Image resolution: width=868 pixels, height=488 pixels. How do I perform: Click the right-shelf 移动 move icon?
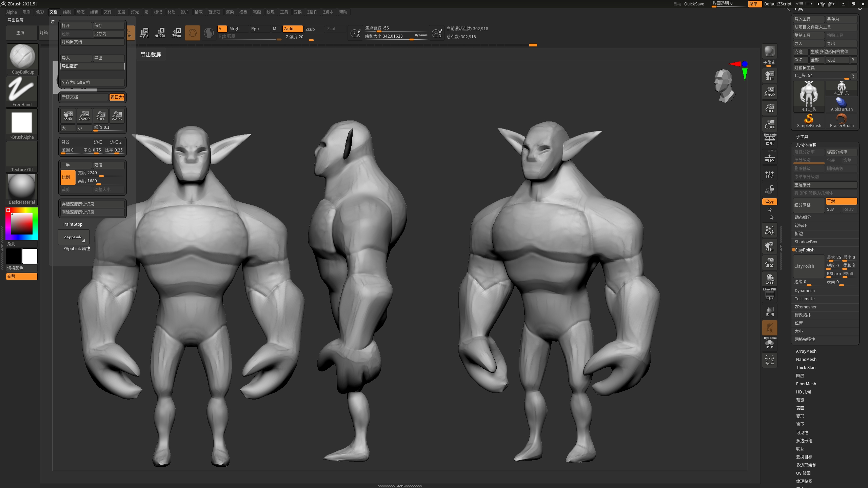769,246
